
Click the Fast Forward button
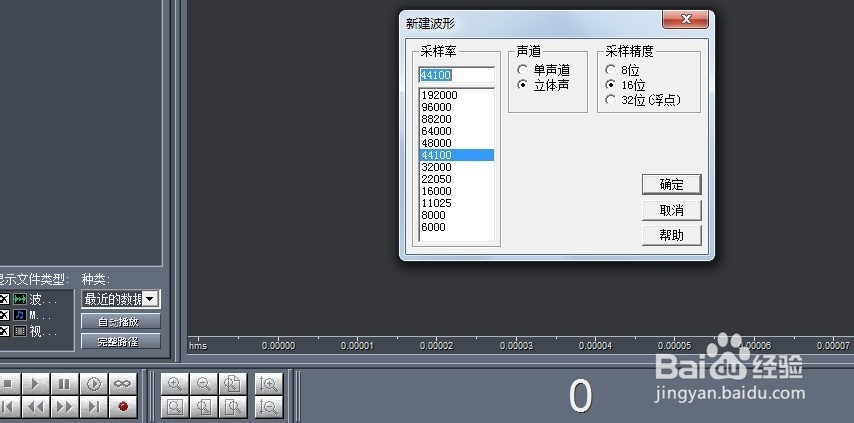pyautogui.click(x=65, y=406)
